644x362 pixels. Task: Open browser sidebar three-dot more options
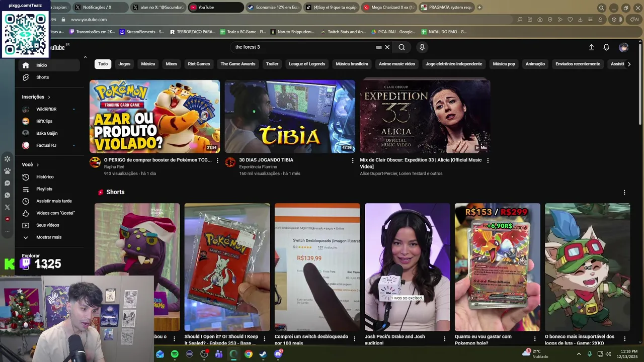point(7,231)
